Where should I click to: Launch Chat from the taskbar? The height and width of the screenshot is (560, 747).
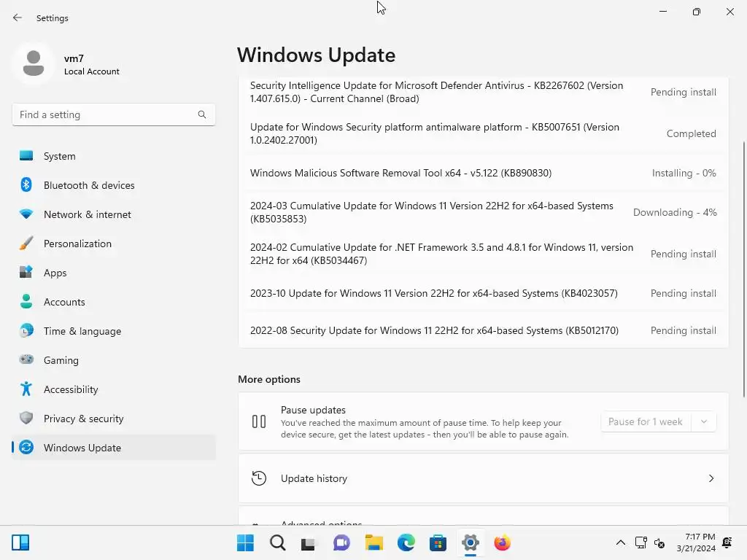[x=341, y=542]
